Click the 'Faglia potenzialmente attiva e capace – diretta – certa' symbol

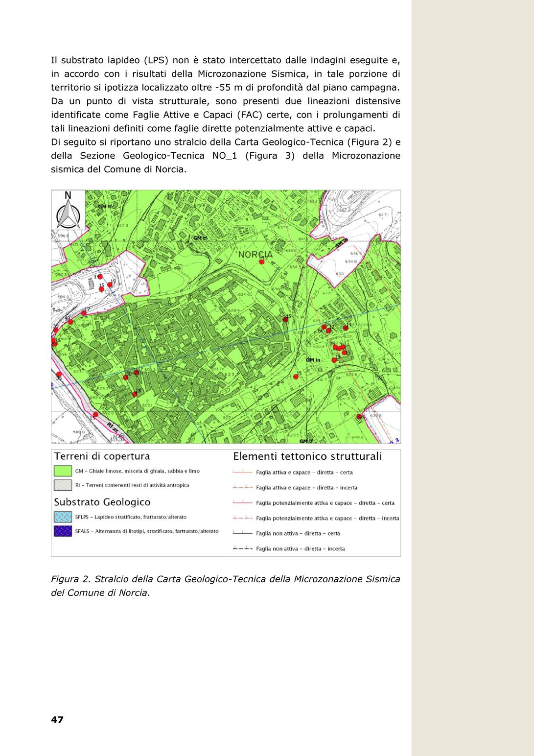[242, 502]
